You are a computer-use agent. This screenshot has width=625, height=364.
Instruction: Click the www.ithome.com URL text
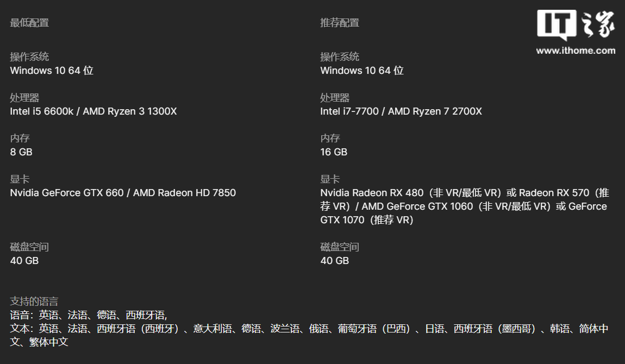click(x=576, y=51)
